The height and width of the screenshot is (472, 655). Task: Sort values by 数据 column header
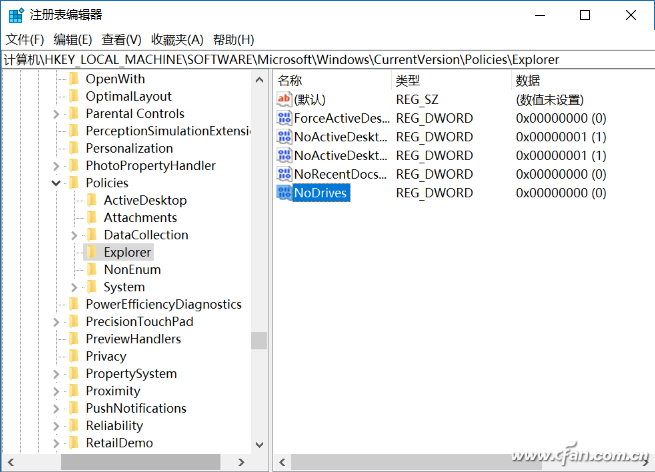click(583, 80)
